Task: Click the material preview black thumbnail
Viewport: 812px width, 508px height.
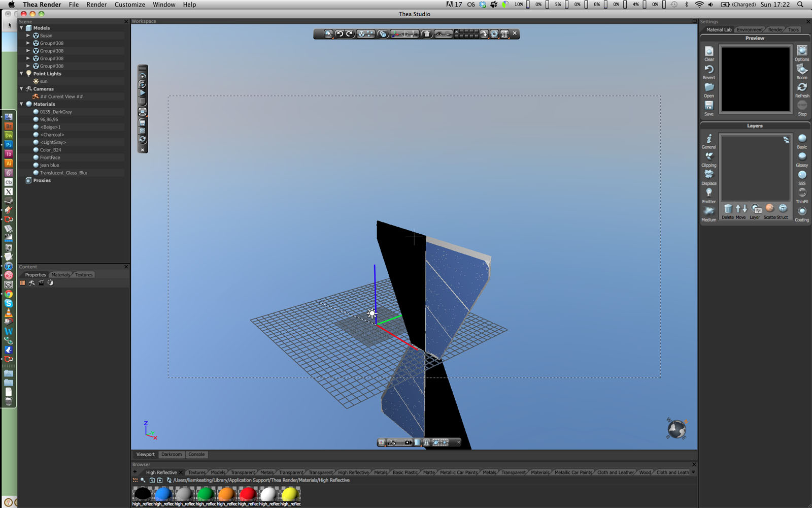Action: tap(756, 79)
